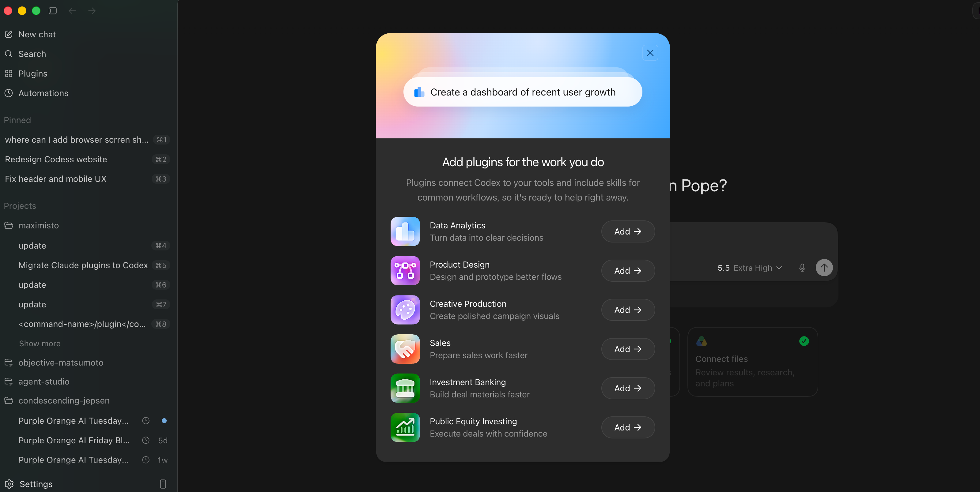Open pinned chat Redesign Codess website
Viewport: 980px width, 492px height.
click(87, 159)
